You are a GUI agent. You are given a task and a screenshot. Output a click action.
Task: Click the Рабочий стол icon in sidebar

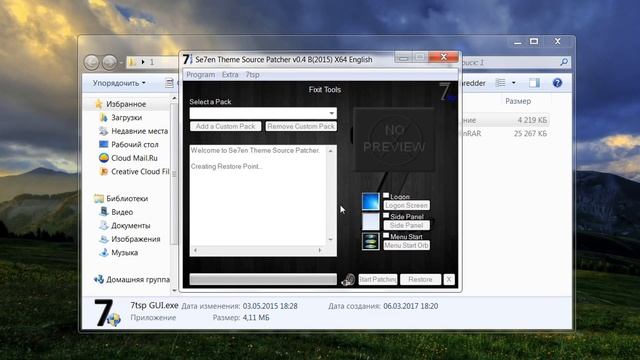coord(103,144)
